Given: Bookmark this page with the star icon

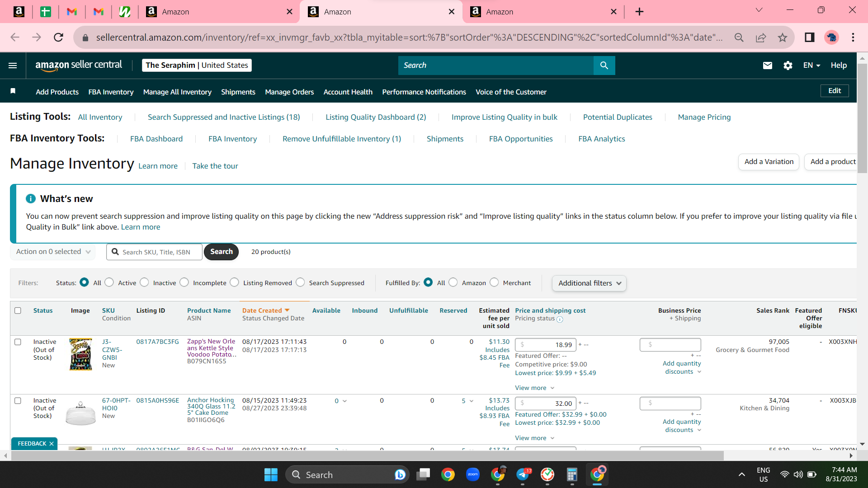Looking at the screenshot, I should click(783, 38).
